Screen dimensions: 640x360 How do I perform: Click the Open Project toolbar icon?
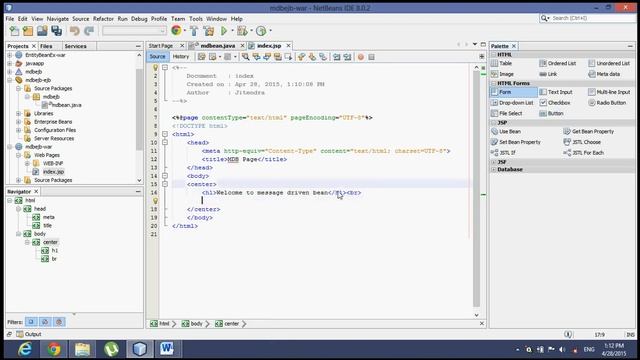tap(42, 31)
